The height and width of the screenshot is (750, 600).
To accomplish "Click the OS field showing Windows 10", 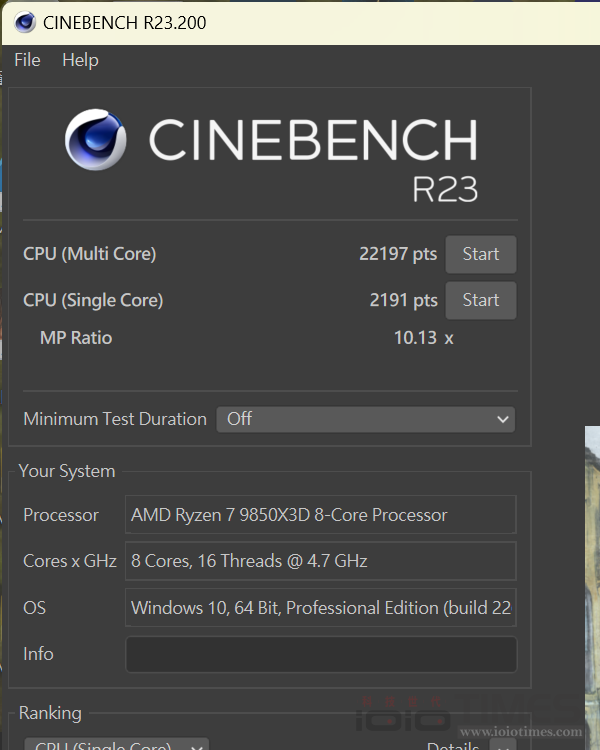I will pyautogui.click(x=320, y=607).
